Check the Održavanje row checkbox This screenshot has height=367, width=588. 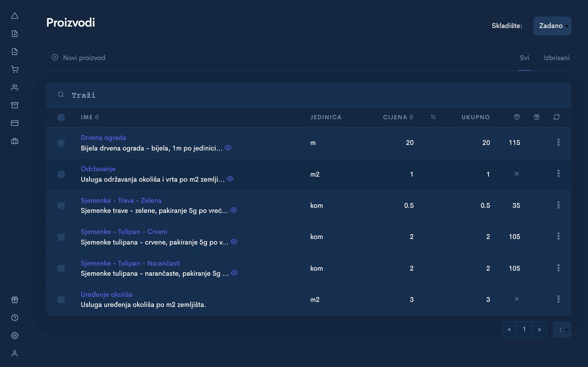pyautogui.click(x=61, y=174)
